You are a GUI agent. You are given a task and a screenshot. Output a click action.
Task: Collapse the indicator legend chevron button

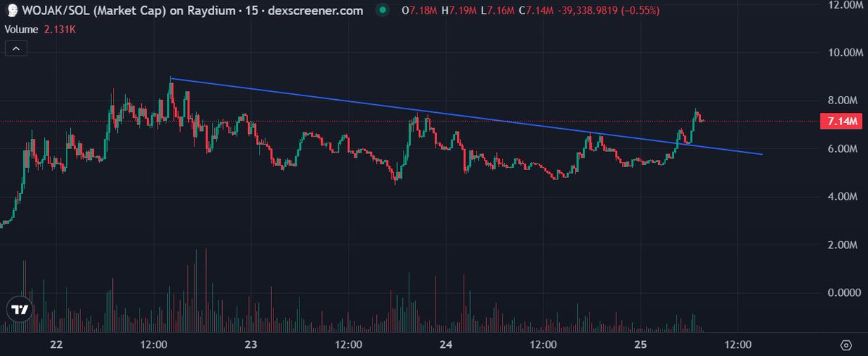point(16,48)
